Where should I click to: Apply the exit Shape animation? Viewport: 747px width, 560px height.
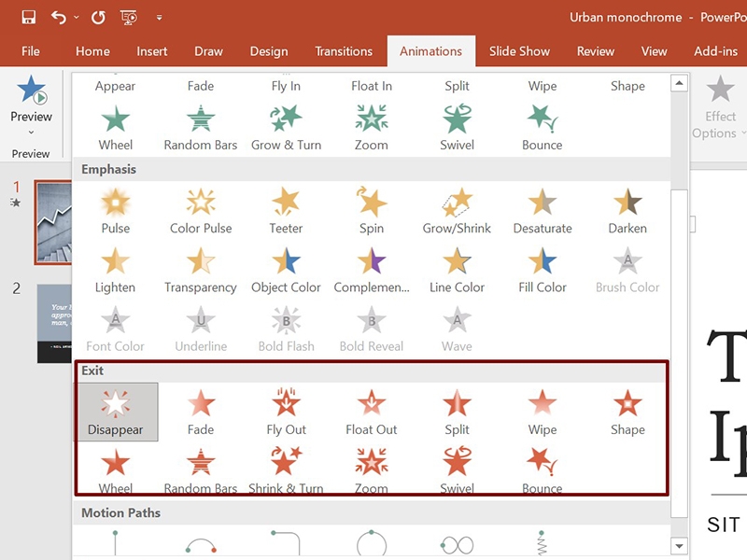(x=627, y=412)
